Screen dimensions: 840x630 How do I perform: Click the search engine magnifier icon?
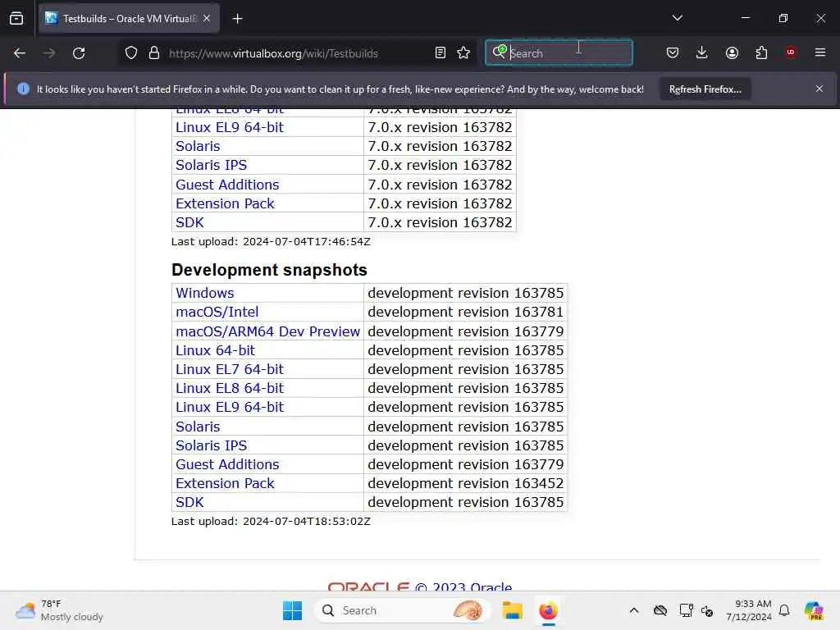click(500, 52)
